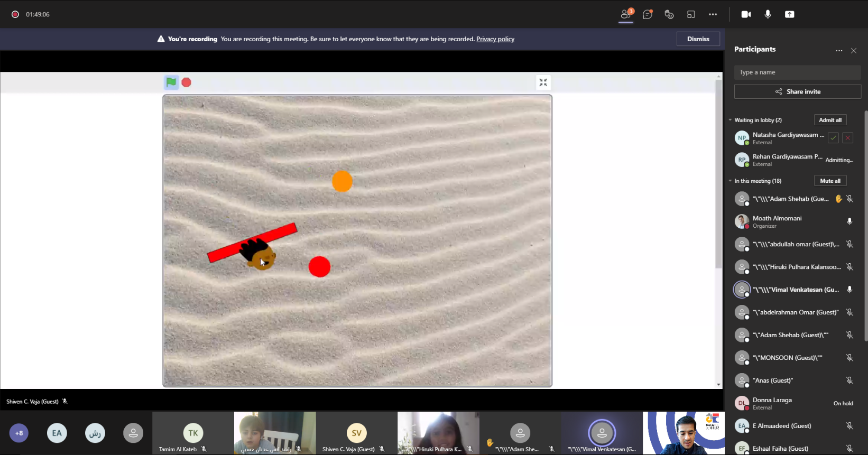Select the presenter self-view video tile
Screen dimensions: 868x455
pyautogui.click(x=684, y=433)
